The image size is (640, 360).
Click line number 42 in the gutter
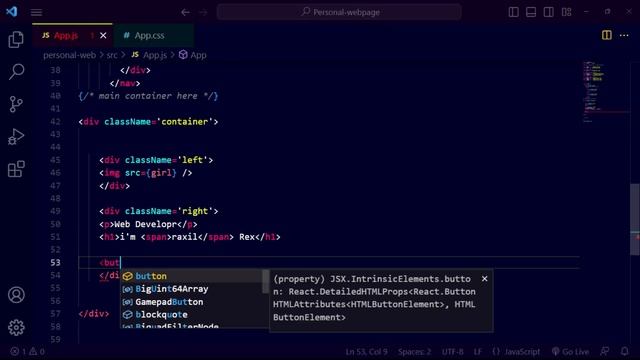55,122
